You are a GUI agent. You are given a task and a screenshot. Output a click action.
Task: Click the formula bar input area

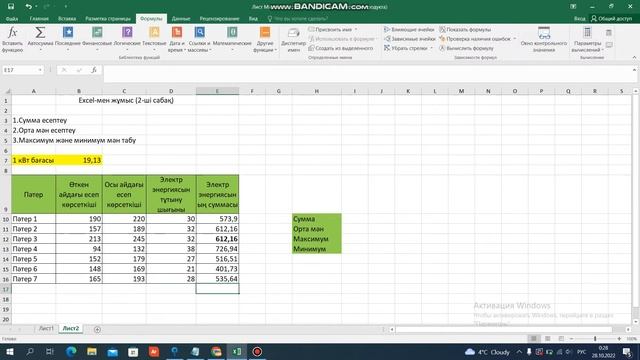pos(367,73)
